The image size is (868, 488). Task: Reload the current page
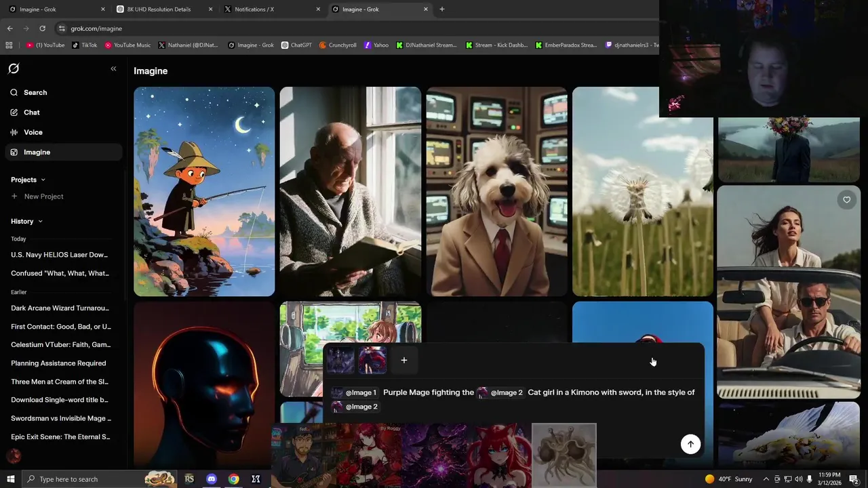click(x=42, y=28)
